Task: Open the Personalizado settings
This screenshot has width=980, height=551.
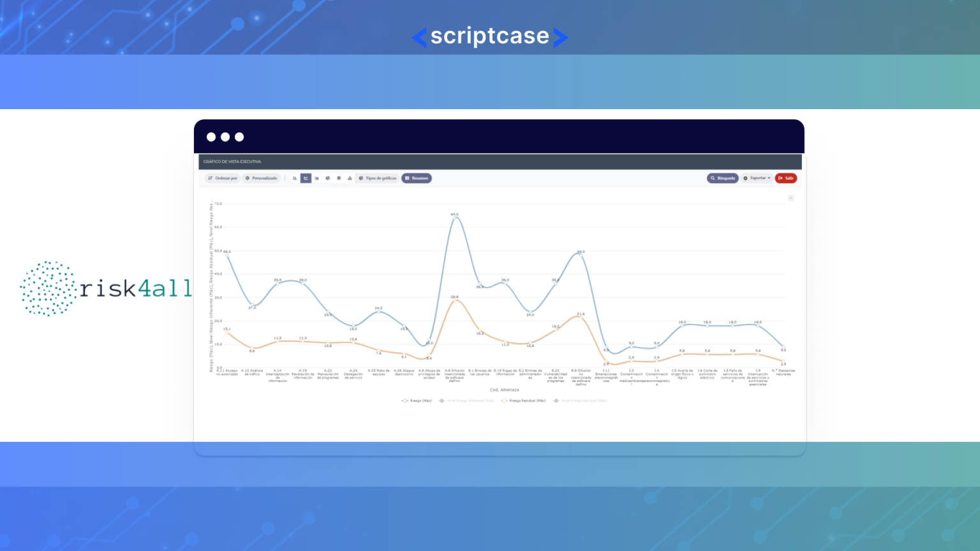Action: (x=262, y=179)
